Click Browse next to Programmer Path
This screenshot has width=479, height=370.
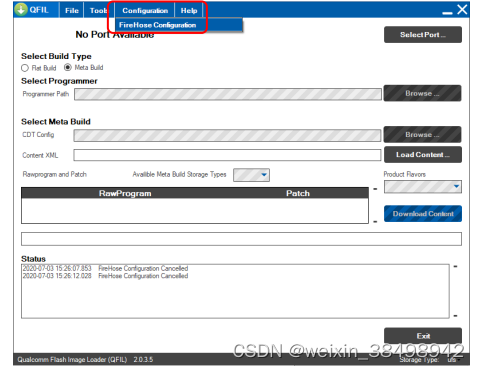[x=422, y=93]
